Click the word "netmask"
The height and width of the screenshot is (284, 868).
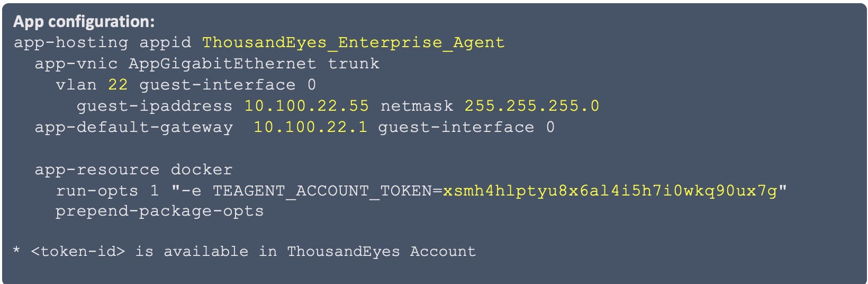point(417,106)
